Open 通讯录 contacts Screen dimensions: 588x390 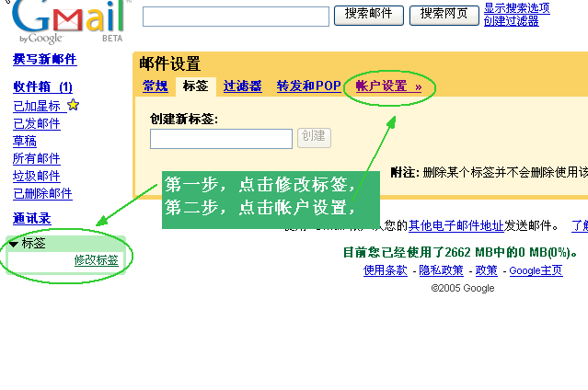point(32,219)
